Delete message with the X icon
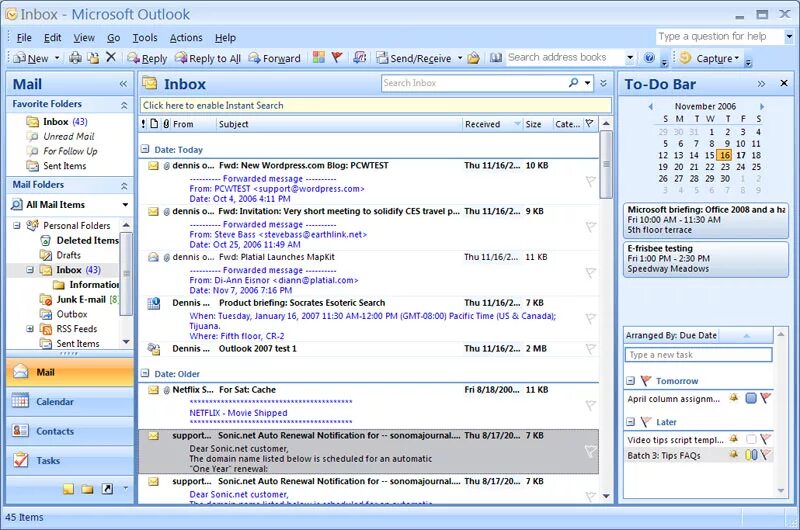The height and width of the screenshot is (530, 800). pyautogui.click(x=111, y=57)
